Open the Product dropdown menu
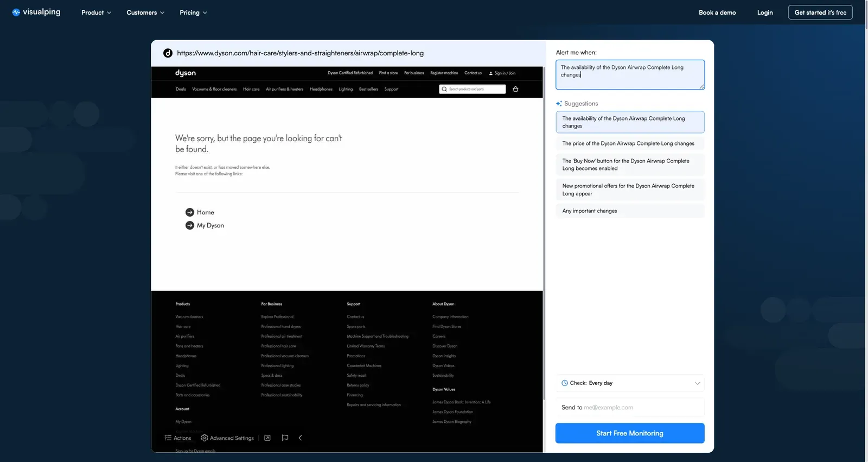 tap(96, 12)
